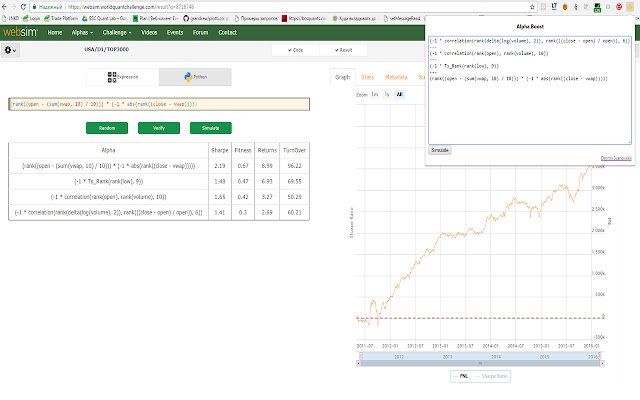Open the Plan bookmark with green icon

coord(155,18)
